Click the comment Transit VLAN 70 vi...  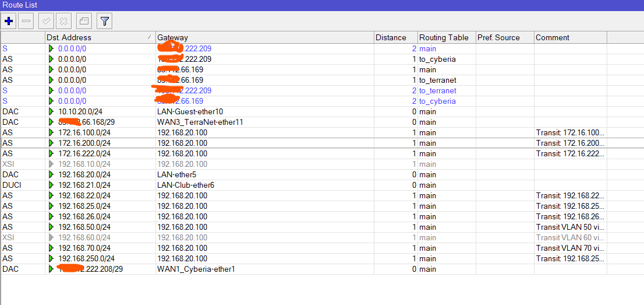click(570, 248)
